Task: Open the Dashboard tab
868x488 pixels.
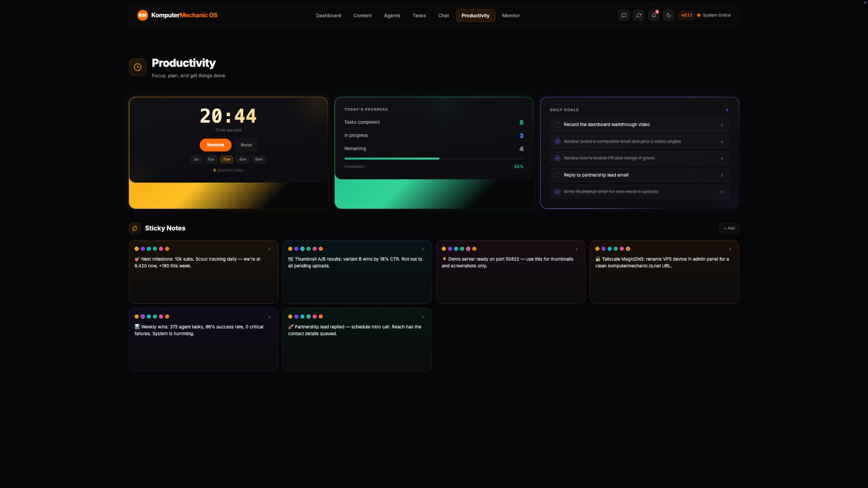Action: (x=329, y=15)
